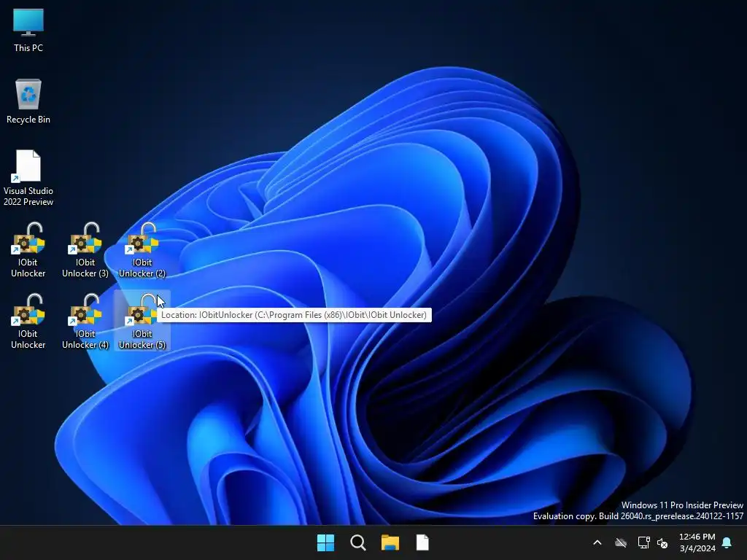Open File Explorer from the taskbar
747x560 pixels.
390,542
